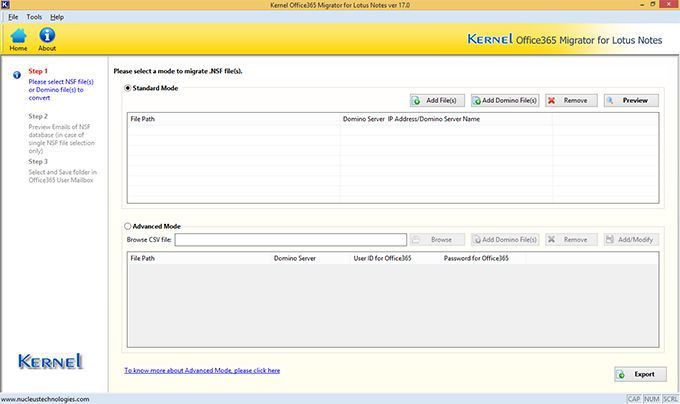Click the advanced mode Remove button
This screenshot has width=680, height=404.
tap(571, 240)
